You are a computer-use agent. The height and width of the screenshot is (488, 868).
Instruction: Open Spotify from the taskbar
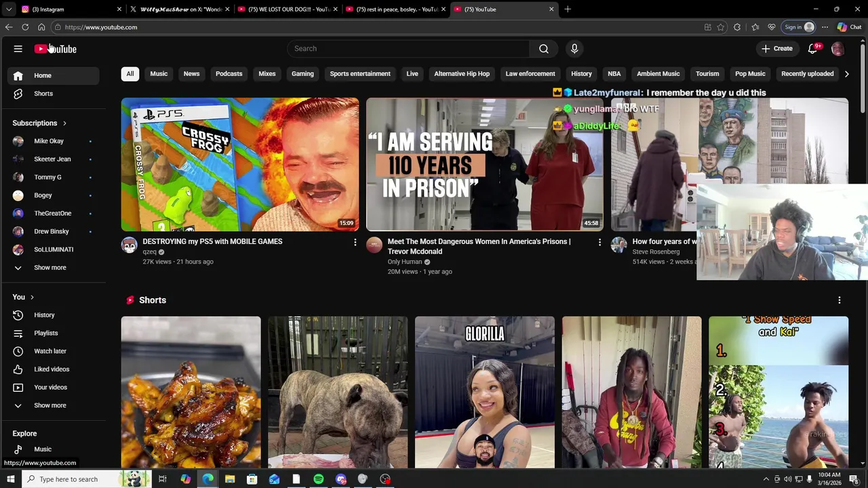tap(319, 479)
